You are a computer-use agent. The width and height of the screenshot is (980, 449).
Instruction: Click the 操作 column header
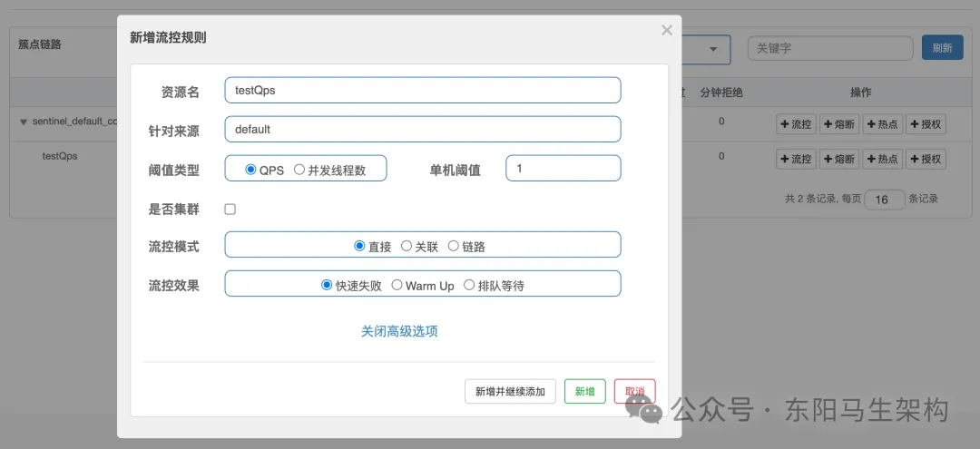point(860,93)
